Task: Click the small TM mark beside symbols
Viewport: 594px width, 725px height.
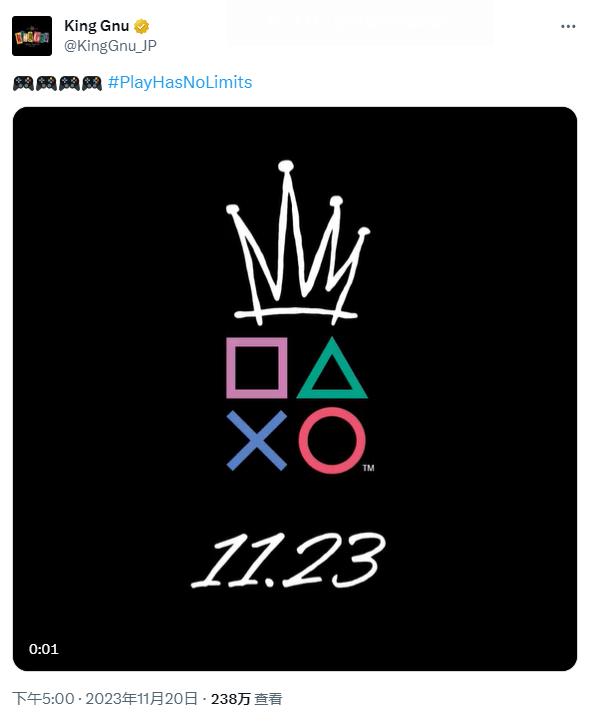Action: tap(368, 468)
